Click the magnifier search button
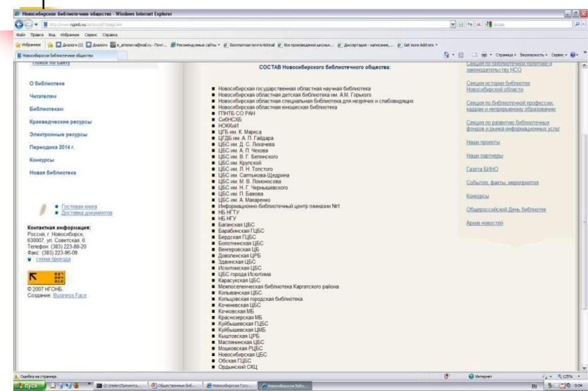The width and height of the screenshot is (588, 391). pos(577,24)
